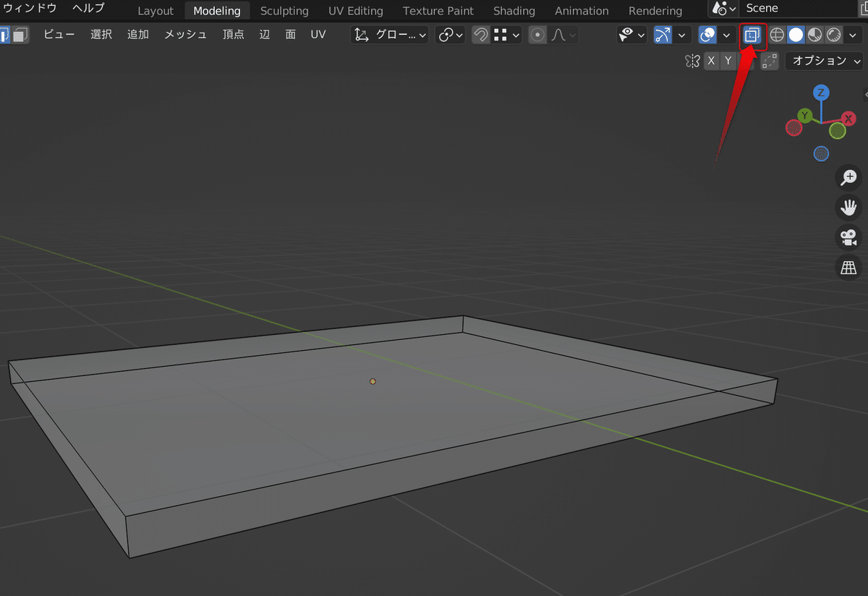Open the snapping options dropdown

[x=506, y=35]
